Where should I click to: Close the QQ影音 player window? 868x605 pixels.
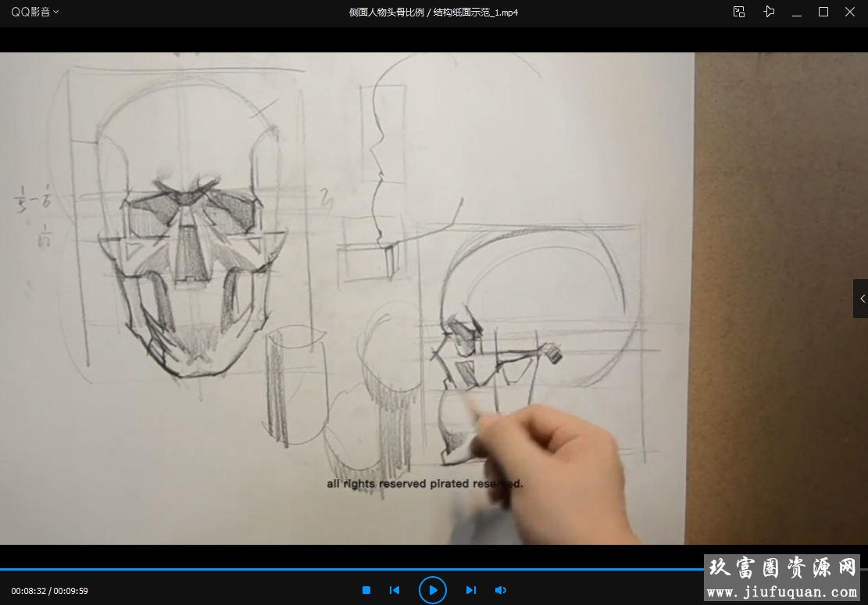point(850,12)
